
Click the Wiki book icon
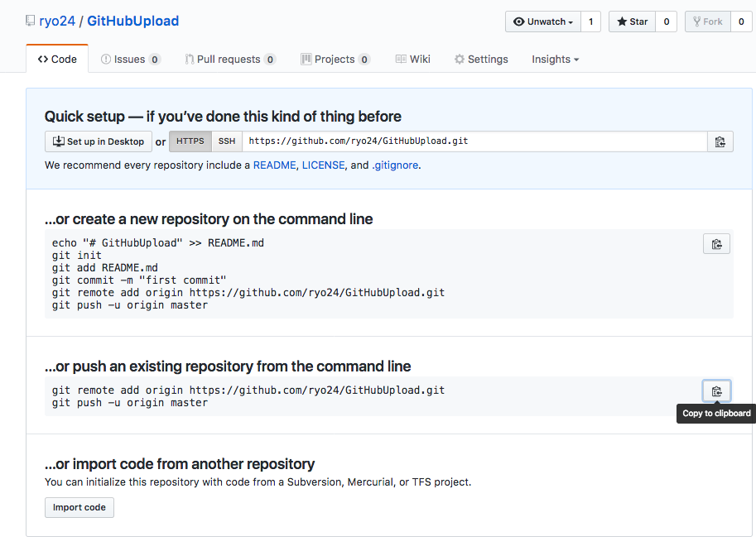pos(400,59)
